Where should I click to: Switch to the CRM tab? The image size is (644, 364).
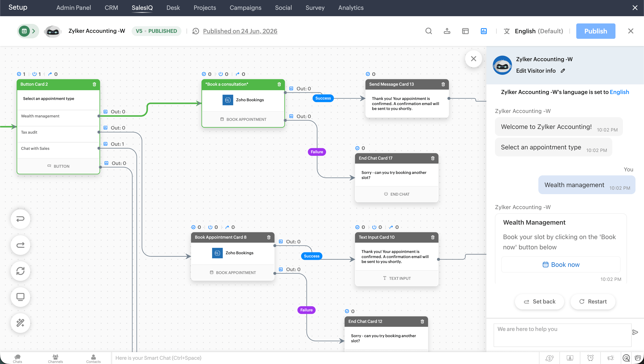pos(111,7)
